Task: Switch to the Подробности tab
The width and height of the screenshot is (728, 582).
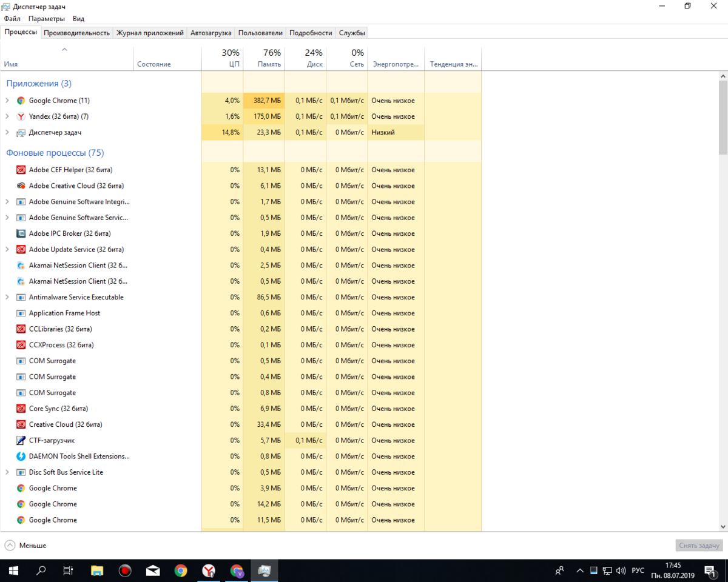Action: pyautogui.click(x=311, y=33)
